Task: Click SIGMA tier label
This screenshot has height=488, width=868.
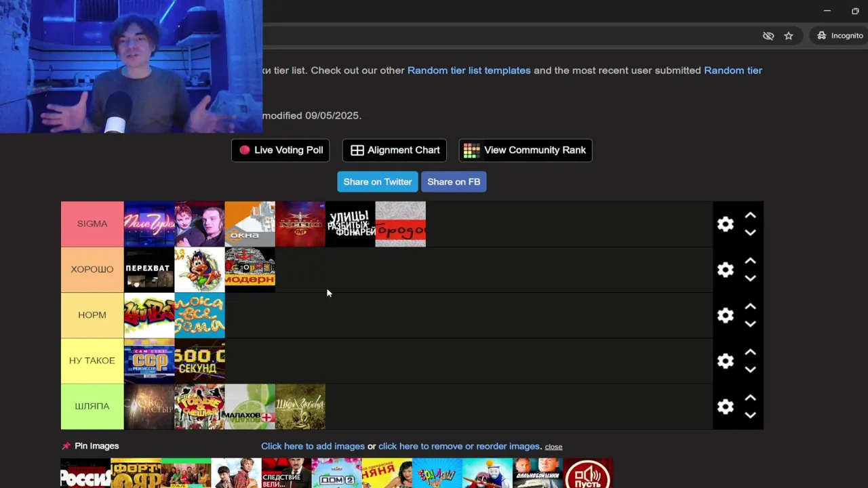Action: click(x=92, y=224)
